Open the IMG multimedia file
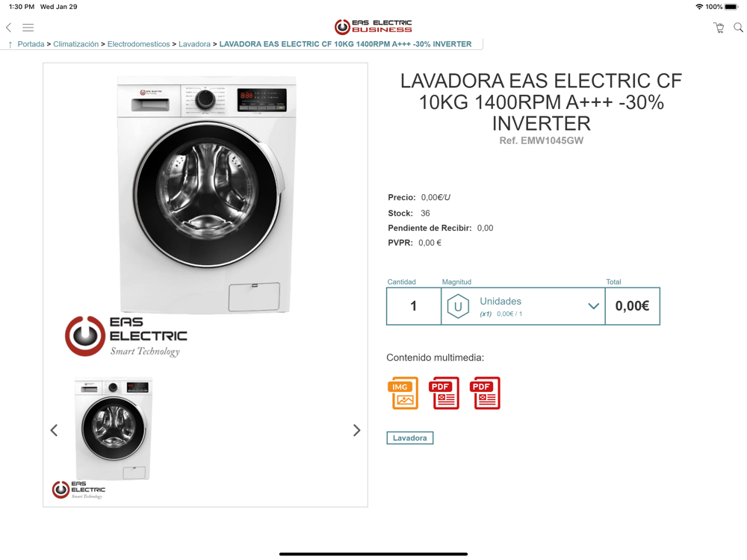Screen dimensions: 747x560 pos(403,393)
